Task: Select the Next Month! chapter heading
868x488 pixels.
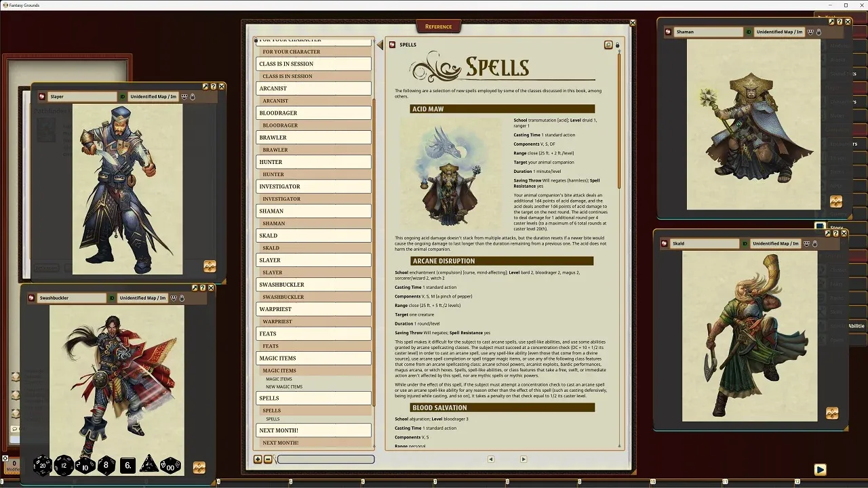Action: pos(315,430)
